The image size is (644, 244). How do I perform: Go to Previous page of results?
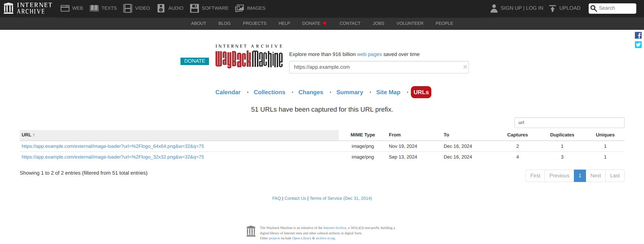click(x=559, y=176)
